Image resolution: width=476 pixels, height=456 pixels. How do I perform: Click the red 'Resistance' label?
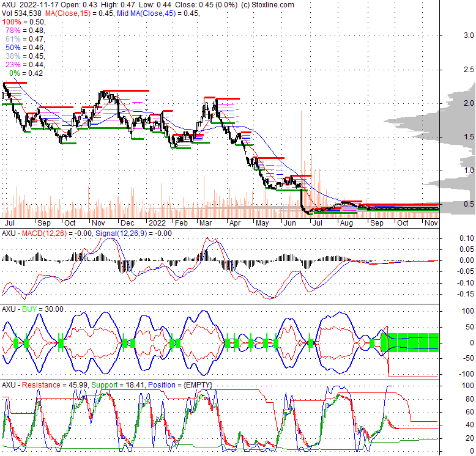[41, 385]
